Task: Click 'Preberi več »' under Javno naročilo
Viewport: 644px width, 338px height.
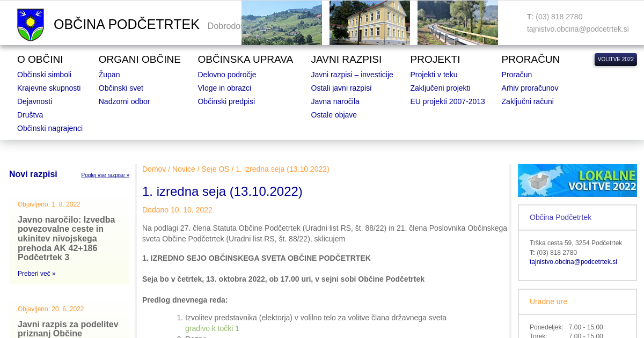Action: coord(36,274)
